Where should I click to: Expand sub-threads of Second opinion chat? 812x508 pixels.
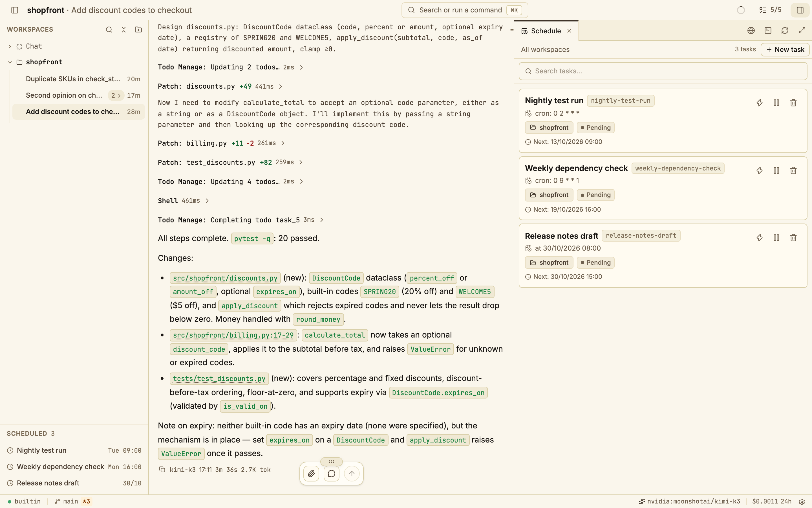116,95
